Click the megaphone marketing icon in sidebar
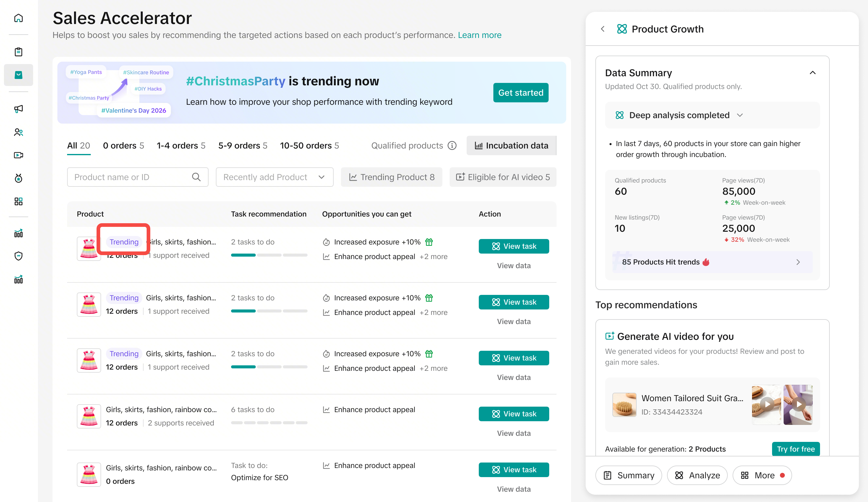Viewport: 868px width, 502px height. pyautogui.click(x=19, y=109)
